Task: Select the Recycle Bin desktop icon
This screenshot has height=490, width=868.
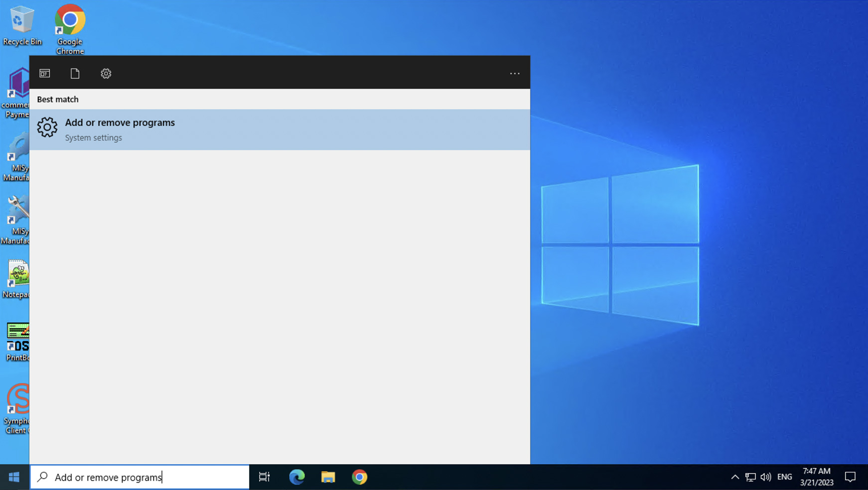Action: pos(22,25)
